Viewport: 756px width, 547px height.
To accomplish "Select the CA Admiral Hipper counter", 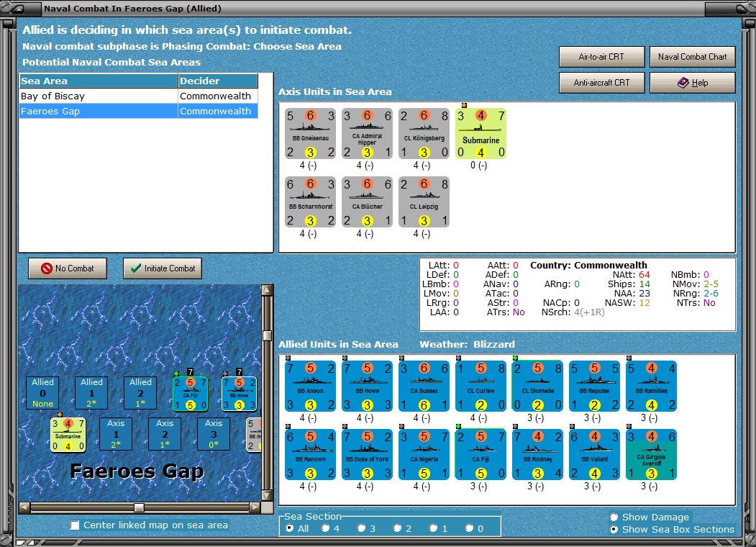I will pos(367,134).
